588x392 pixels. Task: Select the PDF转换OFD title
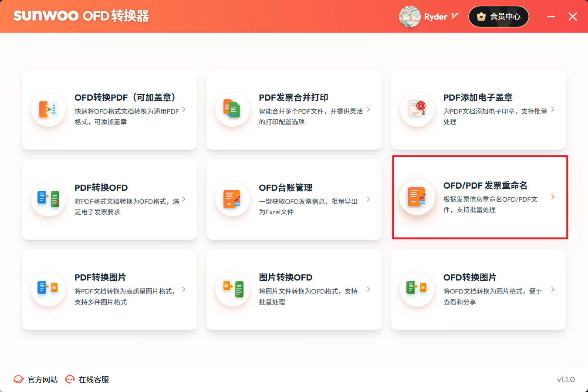click(101, 188)
